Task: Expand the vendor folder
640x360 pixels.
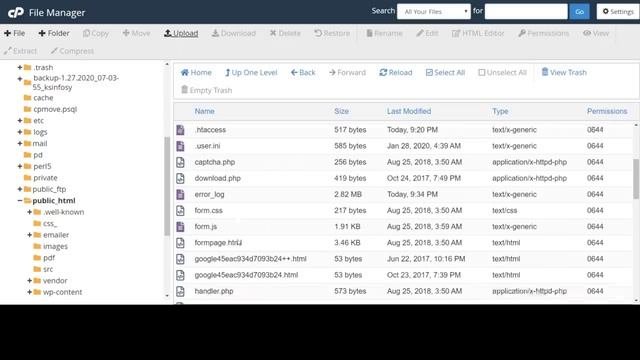Action: click(29, 280)
